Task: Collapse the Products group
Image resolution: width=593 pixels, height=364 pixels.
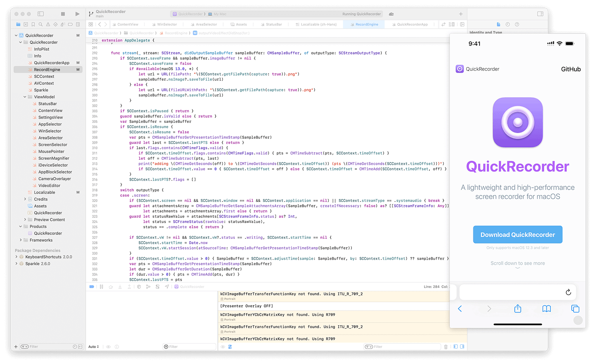Action: tap(21, 226)
